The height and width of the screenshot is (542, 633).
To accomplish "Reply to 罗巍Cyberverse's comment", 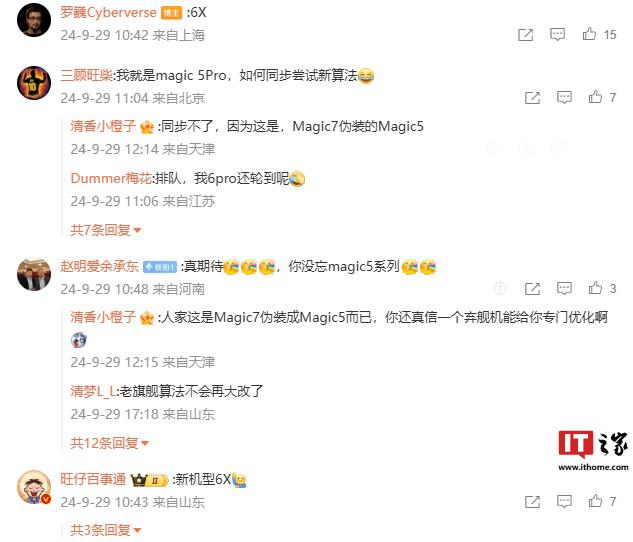I will [558, 35].
